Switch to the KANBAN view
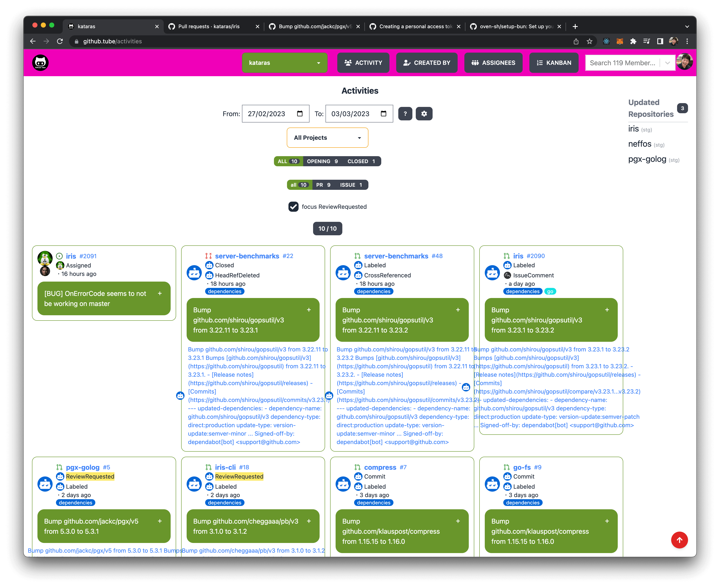Screen dimensions: 720x588 554,63
